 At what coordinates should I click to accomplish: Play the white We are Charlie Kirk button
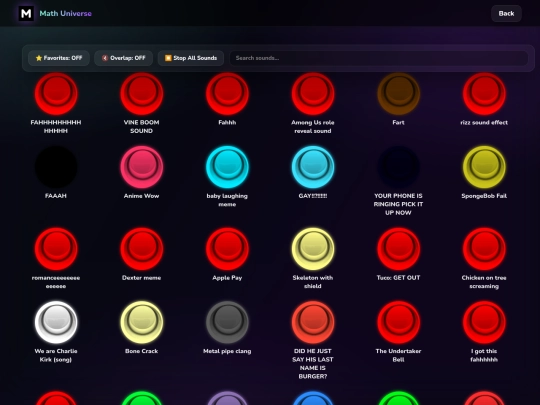(56, 322)
